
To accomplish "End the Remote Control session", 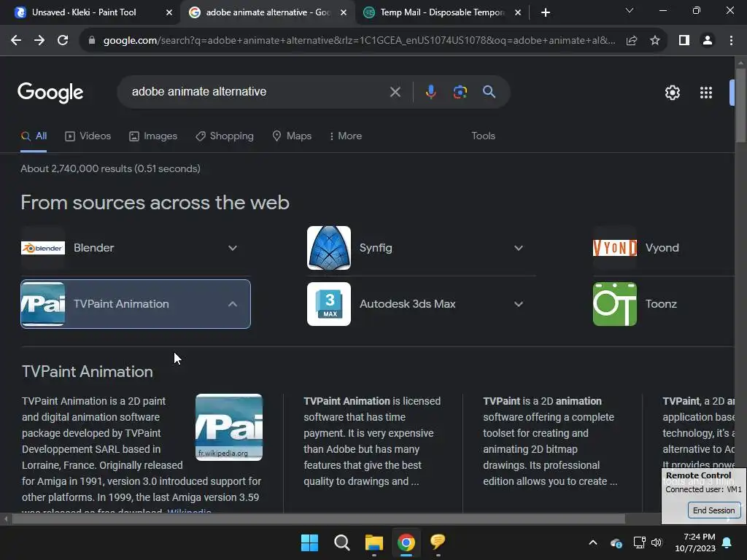I will click(x=713, y=510).
